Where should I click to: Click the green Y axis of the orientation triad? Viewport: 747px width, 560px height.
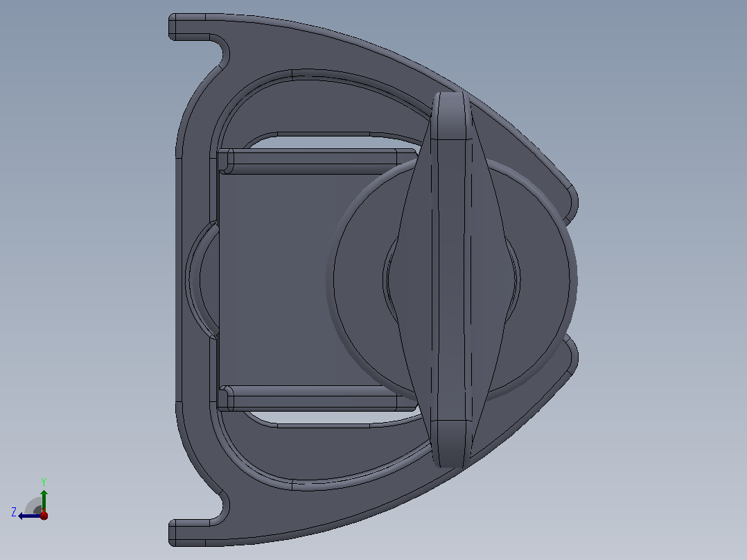click(44, 500)
